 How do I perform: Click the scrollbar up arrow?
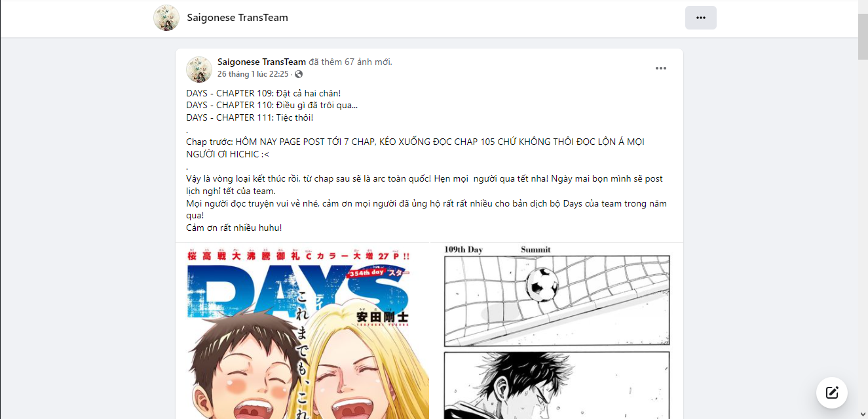pyautogui.click(x=863, y=6)
